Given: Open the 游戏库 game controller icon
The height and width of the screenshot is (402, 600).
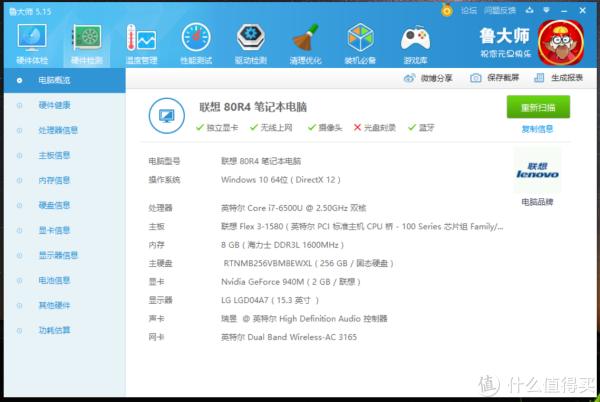Looking at the screenshot, I should click(x=415, y=43).
